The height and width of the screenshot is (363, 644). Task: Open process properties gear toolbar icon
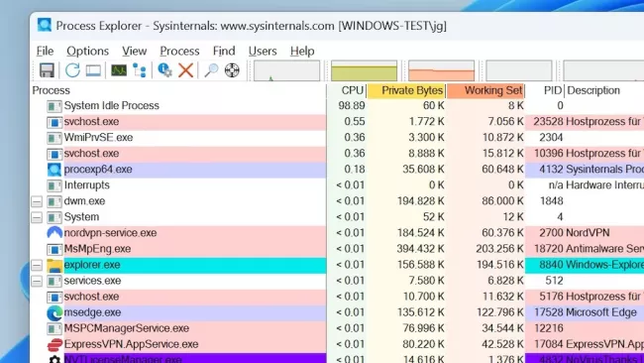[x=165, y=70]
